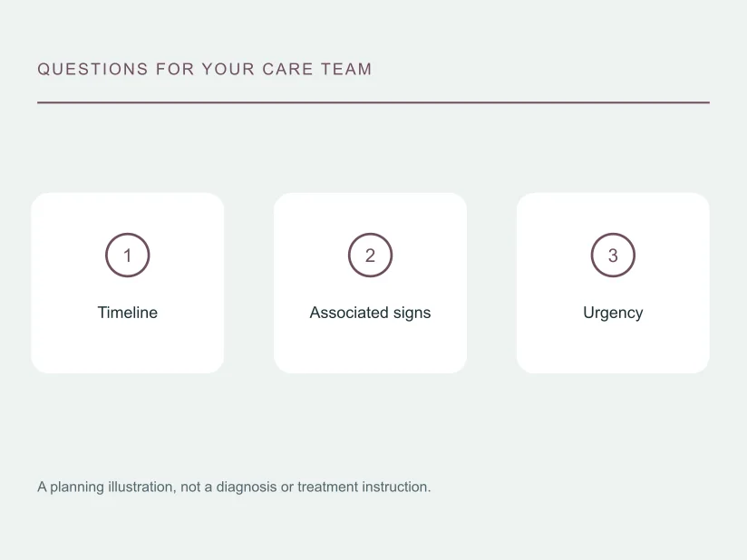The width and height of the screenshot is (747, 560).
Task: Click blank bottom area of the Timeline card
Action: tap(127, 350)
